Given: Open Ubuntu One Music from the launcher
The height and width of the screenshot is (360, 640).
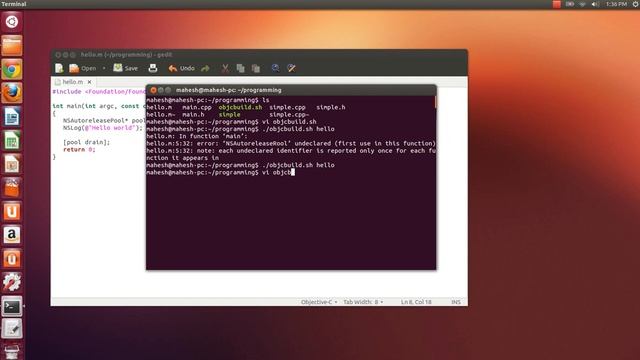Looking at the screenshot, I should [x=12, y=259].
